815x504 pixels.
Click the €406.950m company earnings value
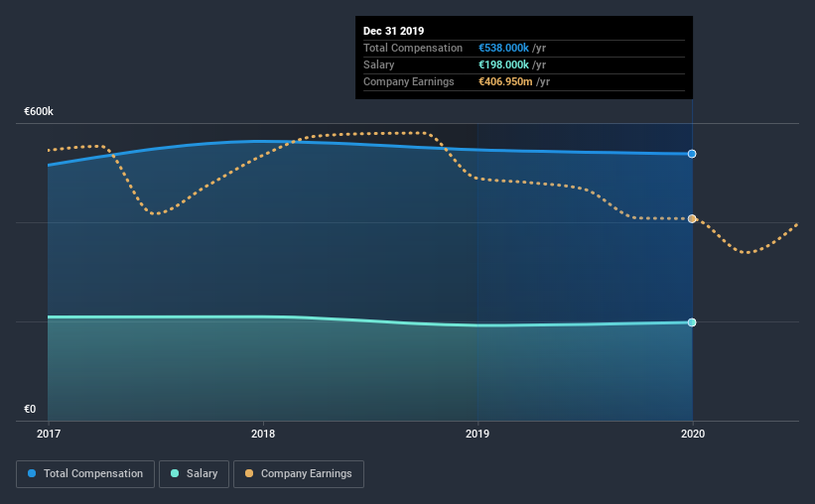coord(505,81)
